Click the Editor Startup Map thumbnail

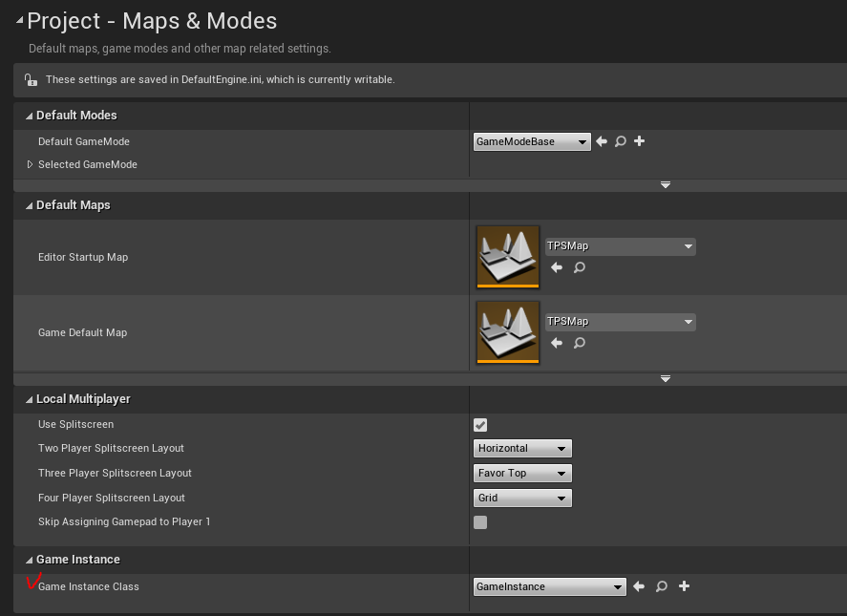coord(508,257)
